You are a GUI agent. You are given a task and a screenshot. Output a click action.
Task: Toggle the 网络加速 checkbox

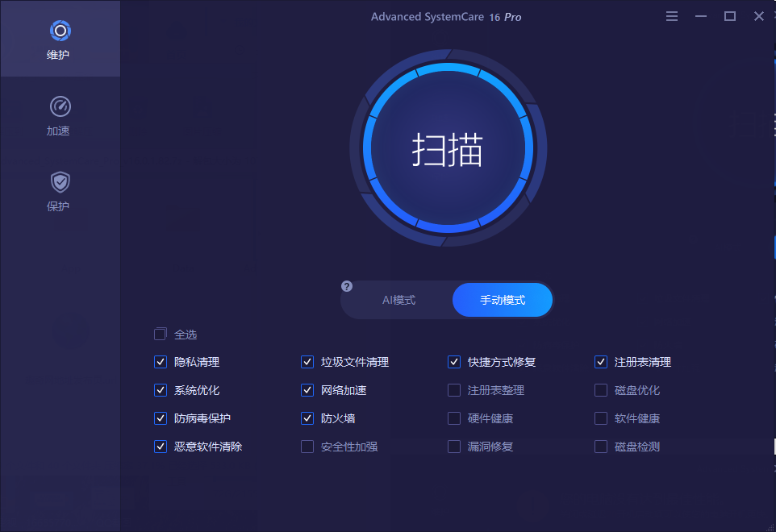pyautogui.click(x=307, y=390)
